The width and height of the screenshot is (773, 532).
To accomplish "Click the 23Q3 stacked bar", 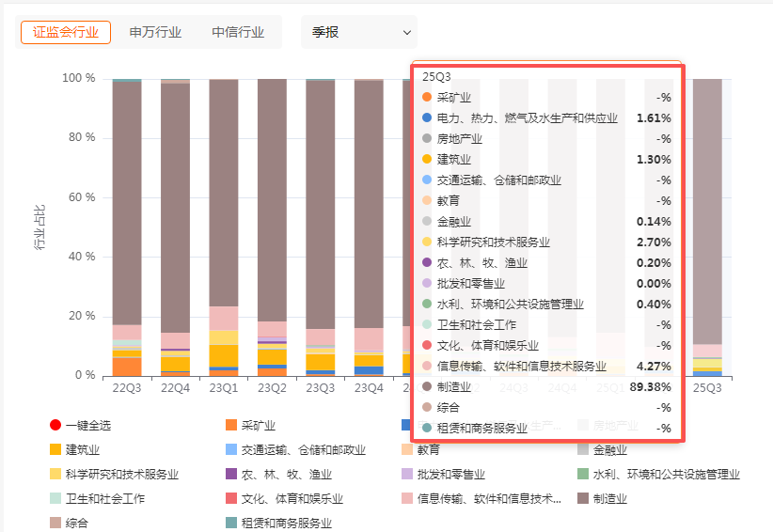I will tap(320, 227).
